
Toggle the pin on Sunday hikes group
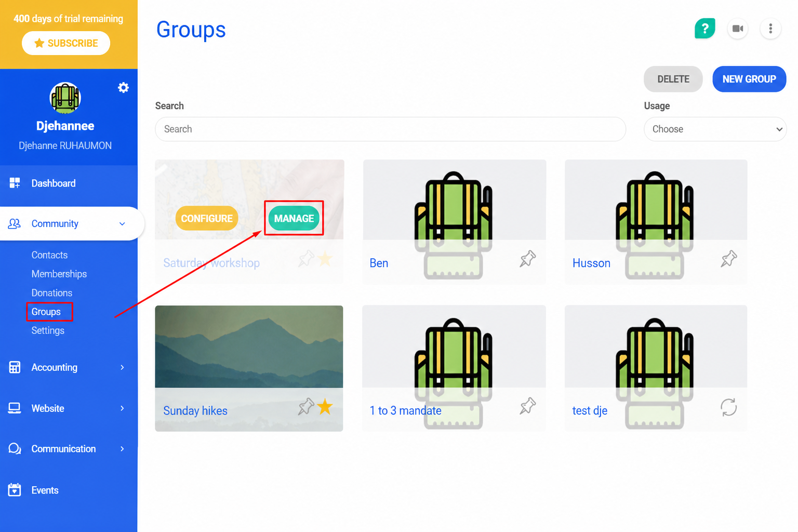click(x=306, y=406)
